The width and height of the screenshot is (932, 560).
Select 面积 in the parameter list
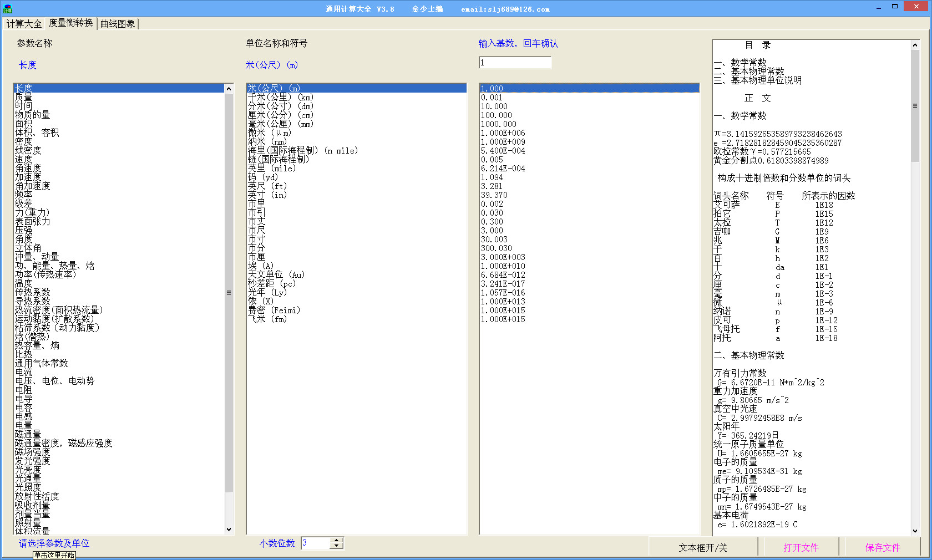tap(119, 124)
